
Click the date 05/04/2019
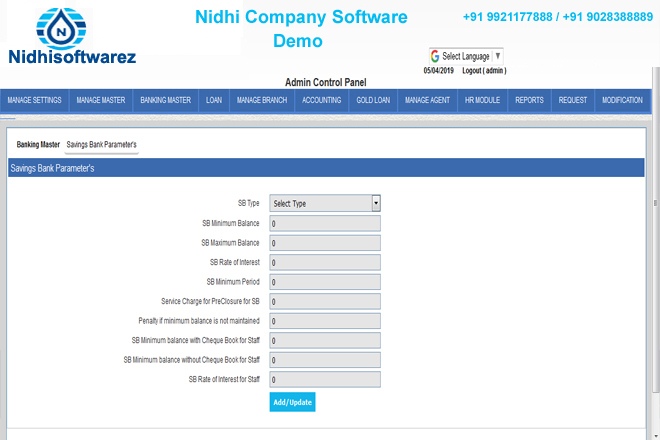coord(439,71)
